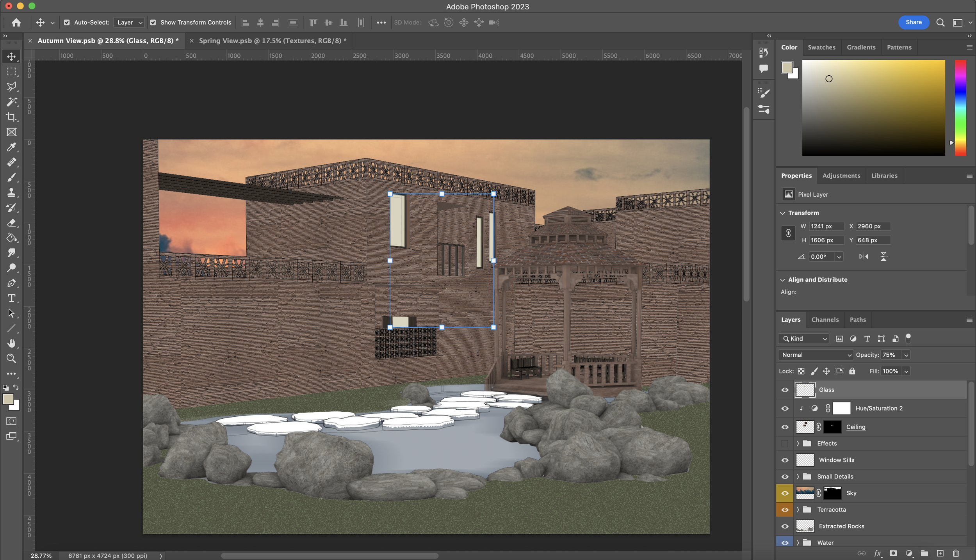Image resolution: width=976 pixels, height=560 pixels.
Task: Select the Line tool
Action: coord(11,328)
